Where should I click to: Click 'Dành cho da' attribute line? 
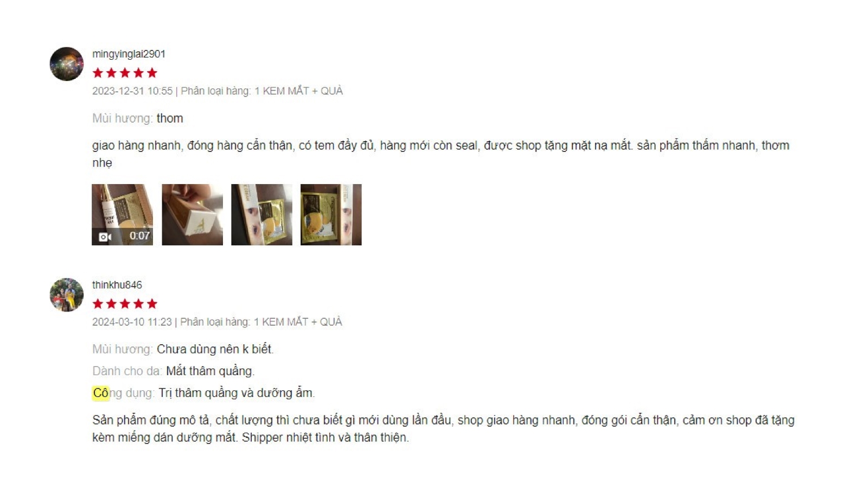point(173,371)
